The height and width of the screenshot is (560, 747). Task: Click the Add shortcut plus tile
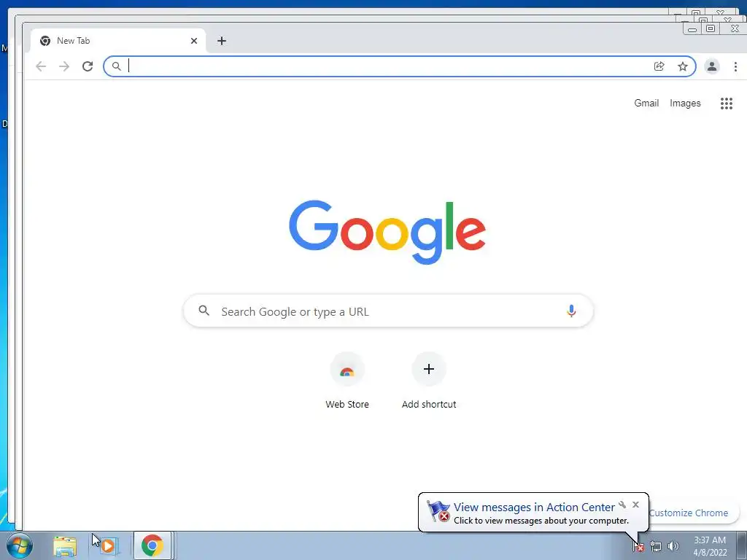[x=429, y=381]
